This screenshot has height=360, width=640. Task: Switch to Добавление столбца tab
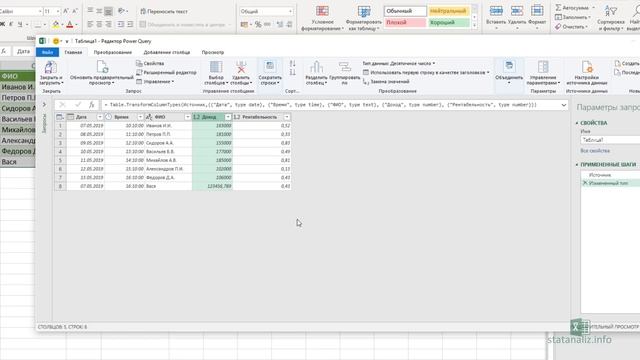[x=167, y=52]
